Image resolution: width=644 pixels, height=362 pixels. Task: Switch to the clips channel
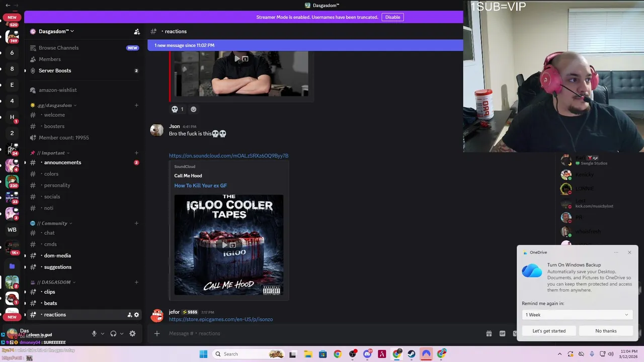[84, 292]
